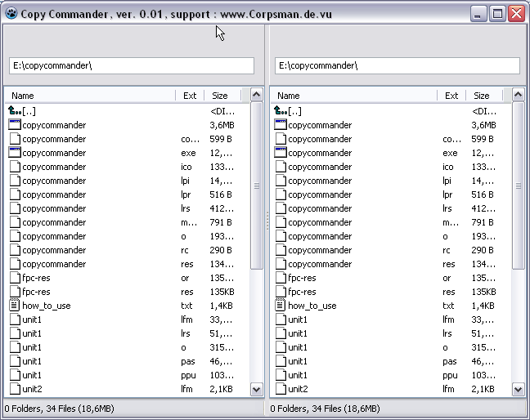Sort left pane by Name column header

(90, 96)
